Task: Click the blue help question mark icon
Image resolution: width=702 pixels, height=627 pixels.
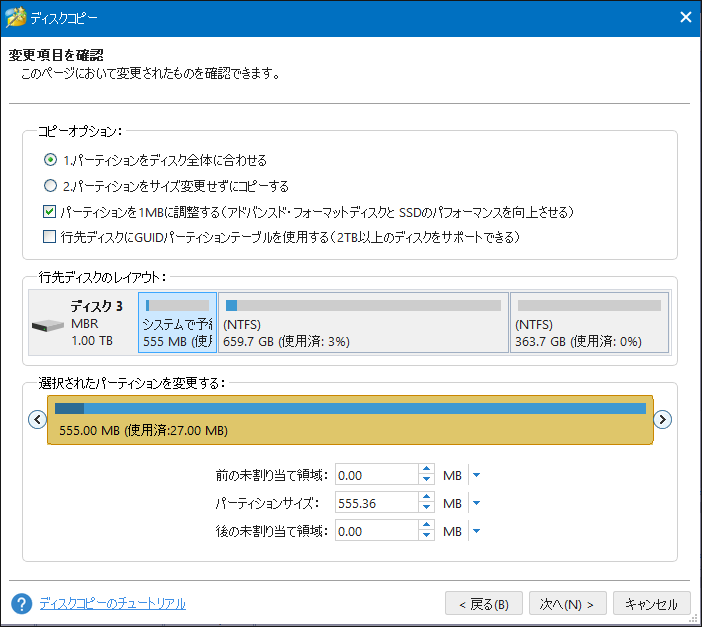Action: pyautogui.click(x=21, y=604)
